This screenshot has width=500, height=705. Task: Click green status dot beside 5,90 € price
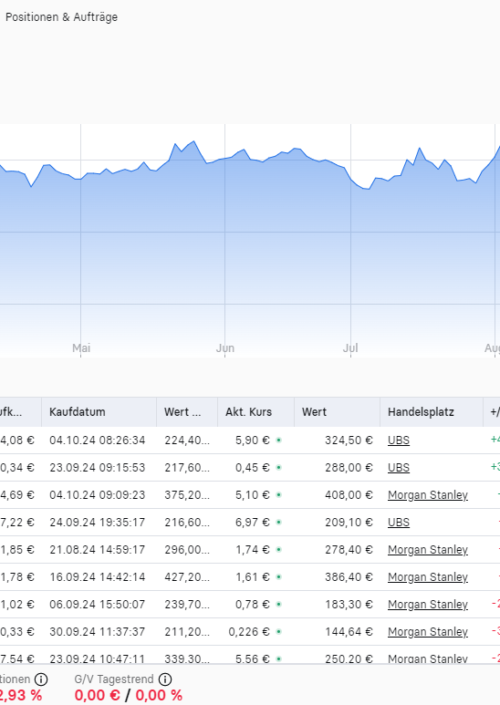pyautogui.click(x=278, y=440)
